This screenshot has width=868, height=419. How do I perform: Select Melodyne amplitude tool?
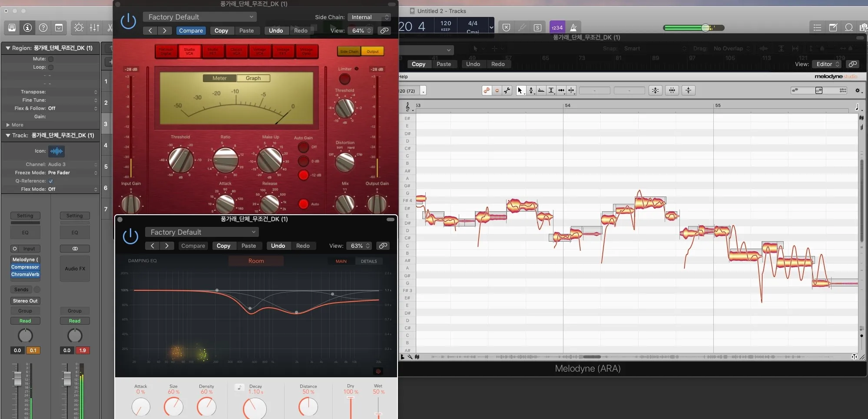551,90
